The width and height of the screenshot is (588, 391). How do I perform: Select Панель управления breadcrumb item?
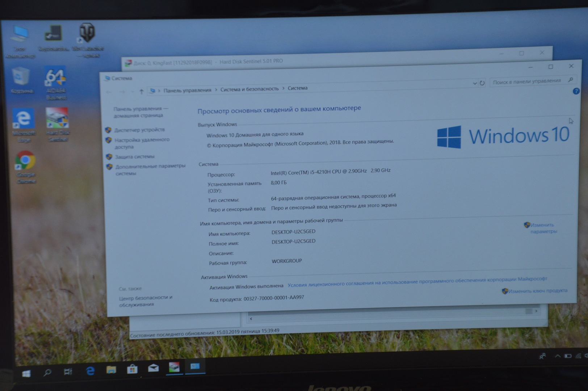187,90
